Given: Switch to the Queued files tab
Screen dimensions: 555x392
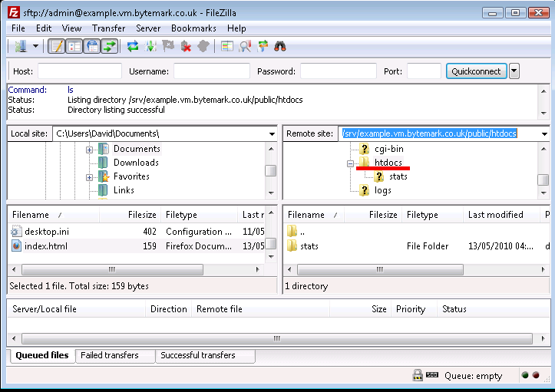Looking at the screenshot, I should [41, 355].
